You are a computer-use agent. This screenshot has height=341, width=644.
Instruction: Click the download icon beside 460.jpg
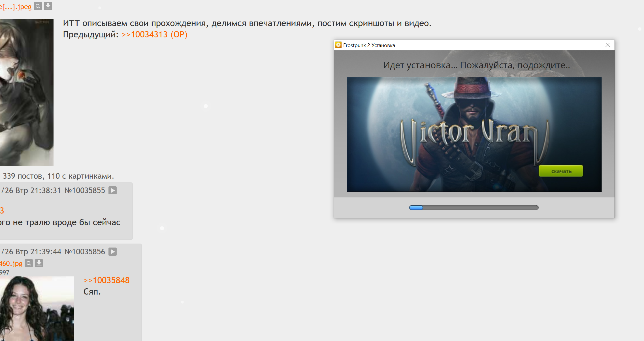[x=39, y=263]
